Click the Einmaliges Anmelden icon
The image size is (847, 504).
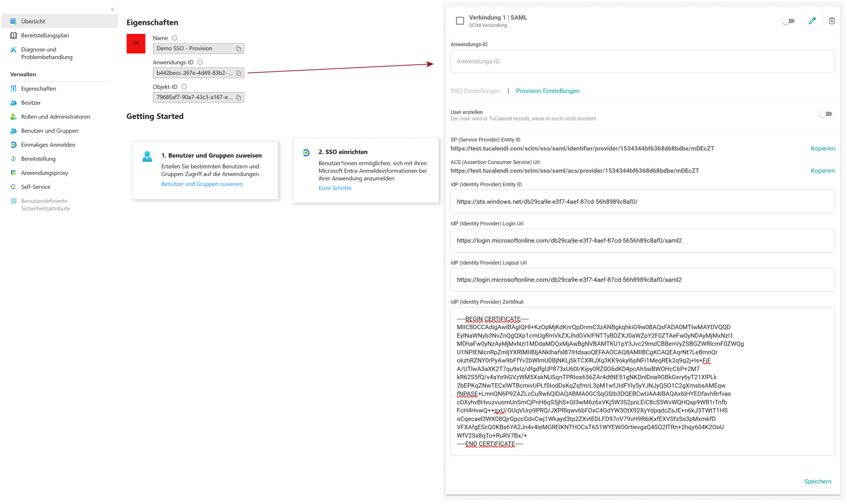point(14,145)
